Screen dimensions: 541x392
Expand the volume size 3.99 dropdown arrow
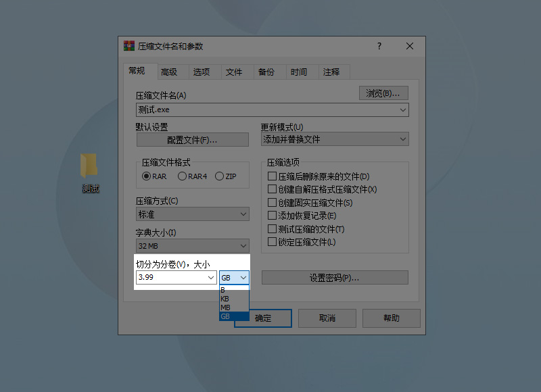click(211, 278)
